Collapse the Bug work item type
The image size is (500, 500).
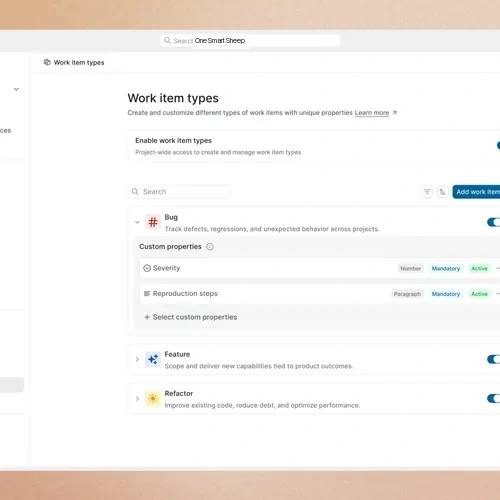coord(137,222)
